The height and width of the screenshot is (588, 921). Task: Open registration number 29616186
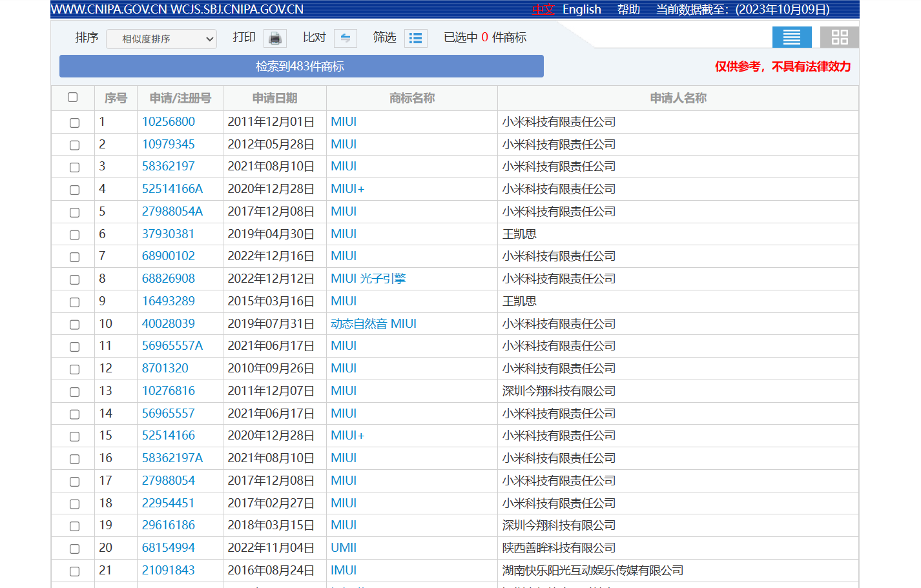[x=169, y=525]
